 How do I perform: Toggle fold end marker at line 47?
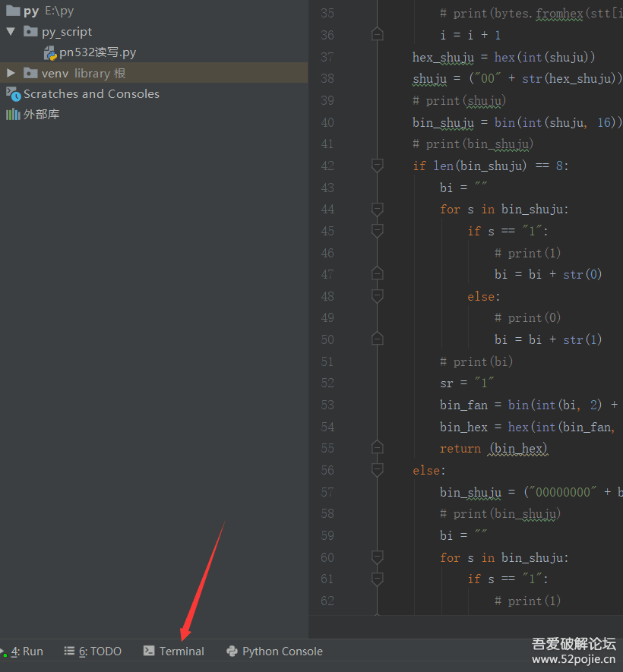tap(378, 273)
